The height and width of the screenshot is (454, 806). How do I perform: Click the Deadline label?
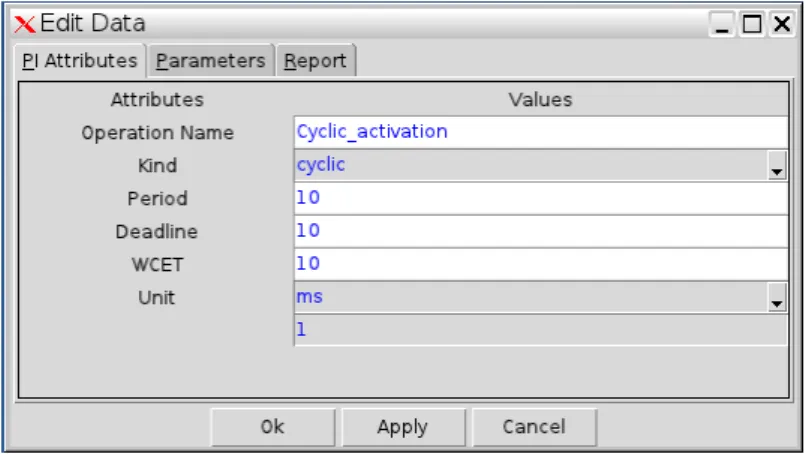pos(157,231)
